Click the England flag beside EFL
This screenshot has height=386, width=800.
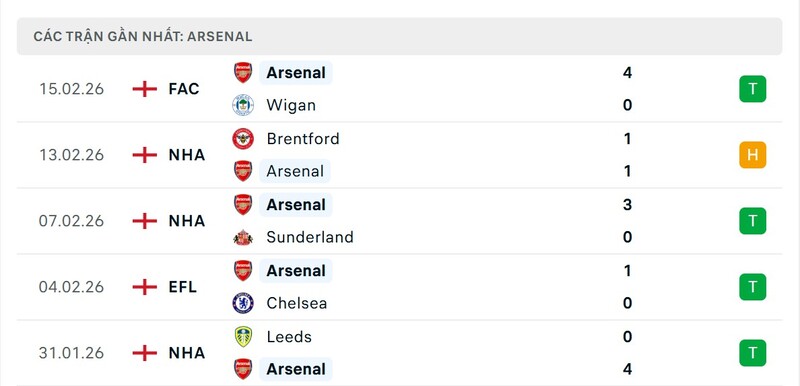pos(145,287)
